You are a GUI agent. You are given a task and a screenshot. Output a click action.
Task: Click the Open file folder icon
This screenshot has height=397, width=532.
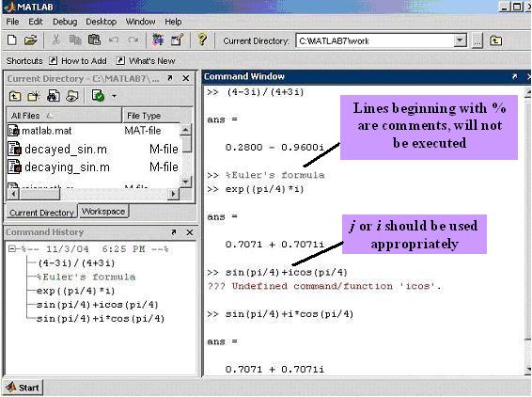point(30,40)
